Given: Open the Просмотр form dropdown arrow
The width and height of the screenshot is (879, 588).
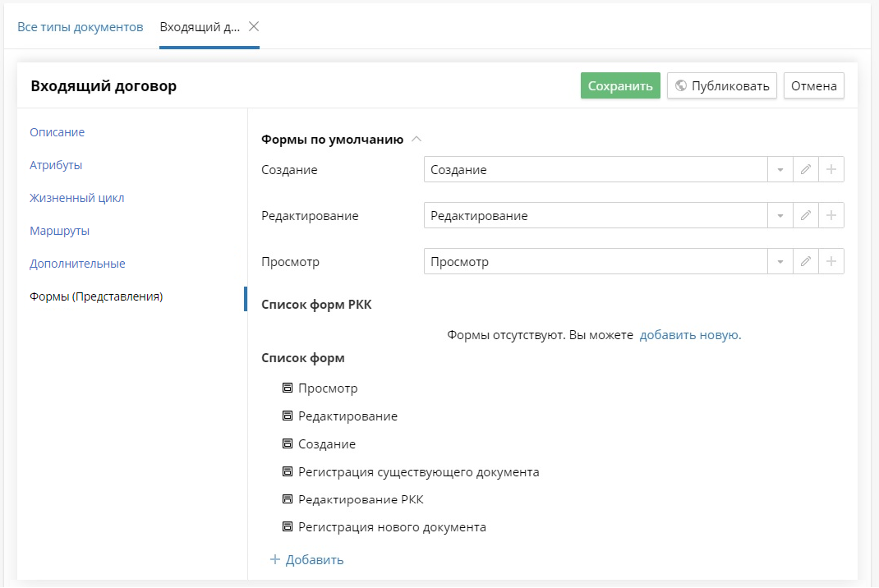Looking at the screenshot, I should click(x=780, y=261).
